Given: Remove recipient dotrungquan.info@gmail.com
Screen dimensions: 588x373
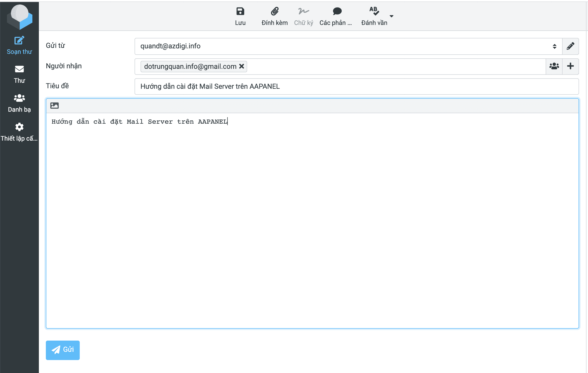Looking at the screenshot, I should click(241, 66).
